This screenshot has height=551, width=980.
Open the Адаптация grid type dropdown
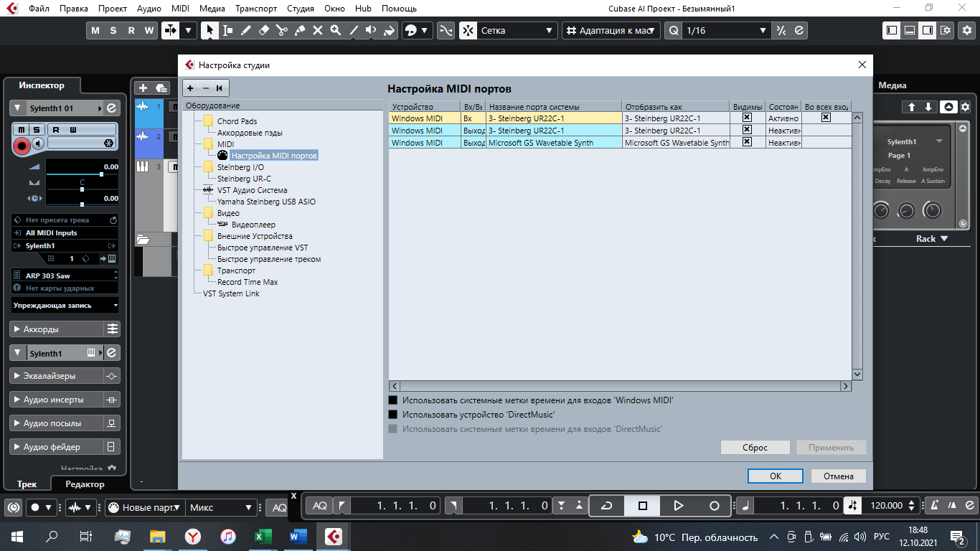coord(611,30)
